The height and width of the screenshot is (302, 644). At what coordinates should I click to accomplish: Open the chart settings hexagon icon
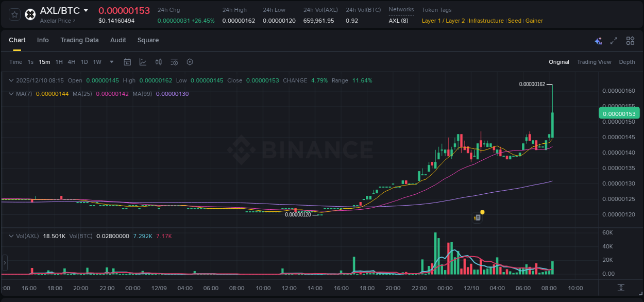190,62
